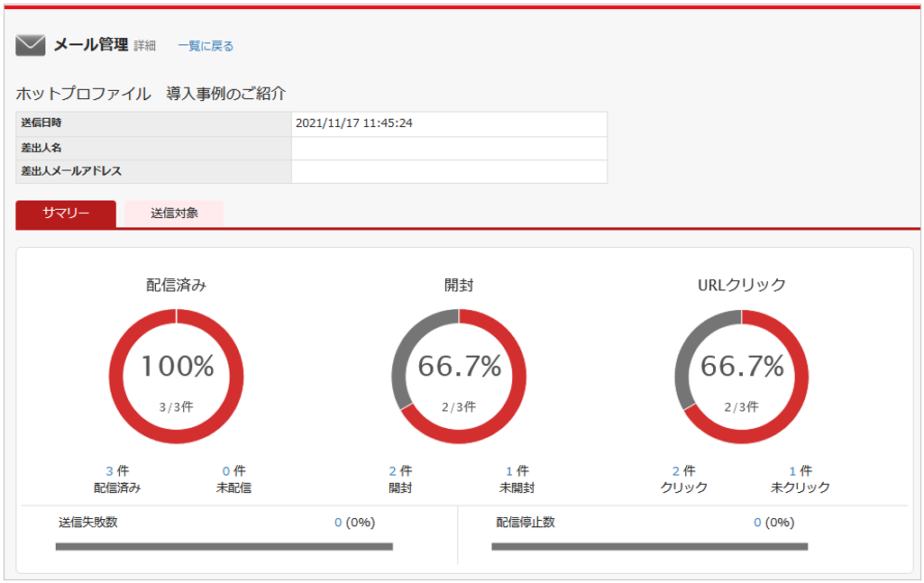Open the 2 件 開封 count link

point(393,470)
